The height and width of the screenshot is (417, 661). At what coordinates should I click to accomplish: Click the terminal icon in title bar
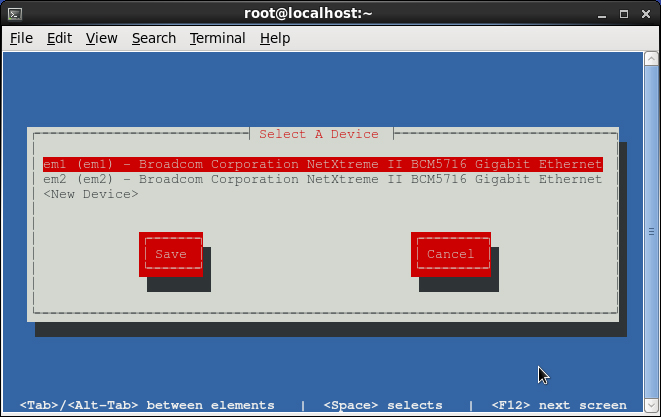(15, 14)
